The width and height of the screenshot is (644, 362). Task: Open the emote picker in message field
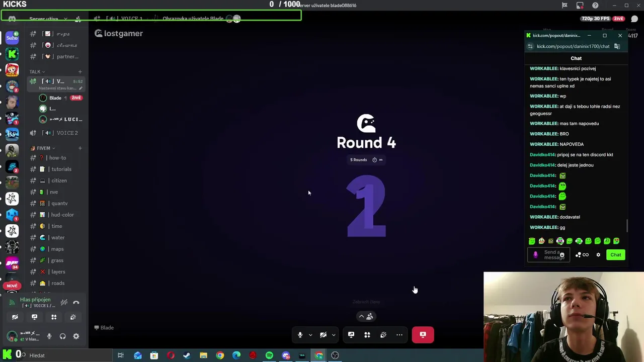tap(562, 255)
